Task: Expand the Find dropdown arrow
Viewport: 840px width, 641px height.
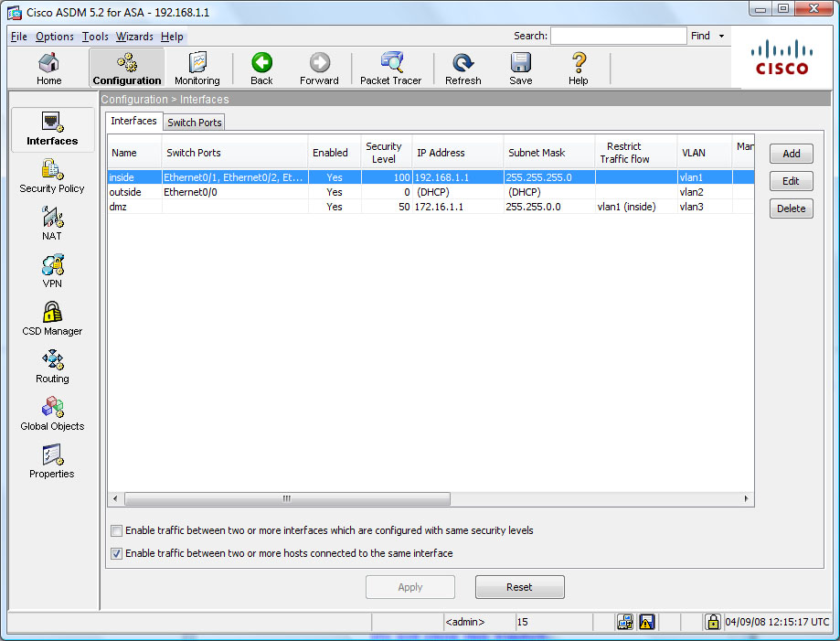Action: point(721,36)
